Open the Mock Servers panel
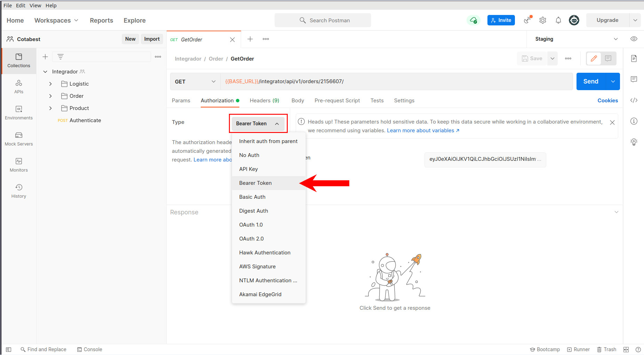The height and width of the screenshot is (355, 644). coord(19,139)
